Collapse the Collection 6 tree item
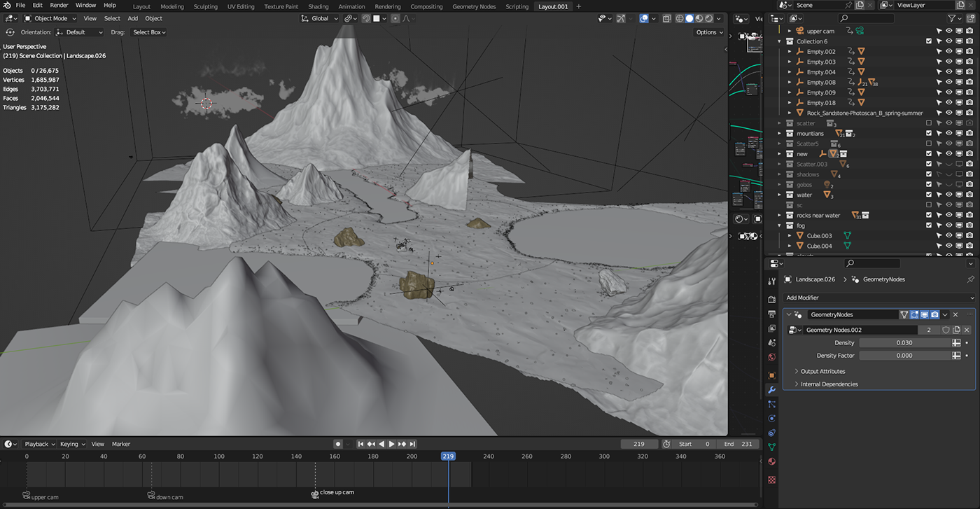The image size is (980, 509). click(x=780, y=41)
